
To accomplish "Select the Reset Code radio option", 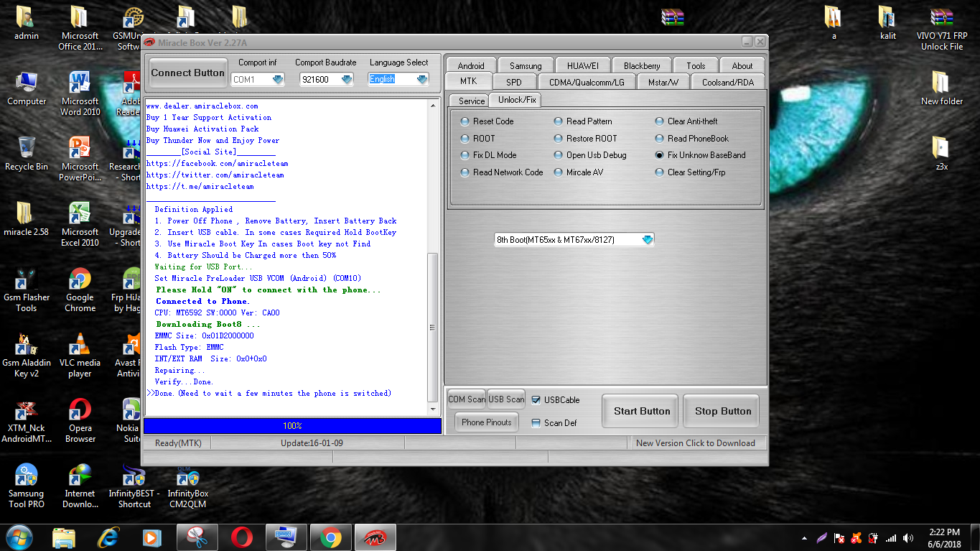I will click(x=487, y=121).
